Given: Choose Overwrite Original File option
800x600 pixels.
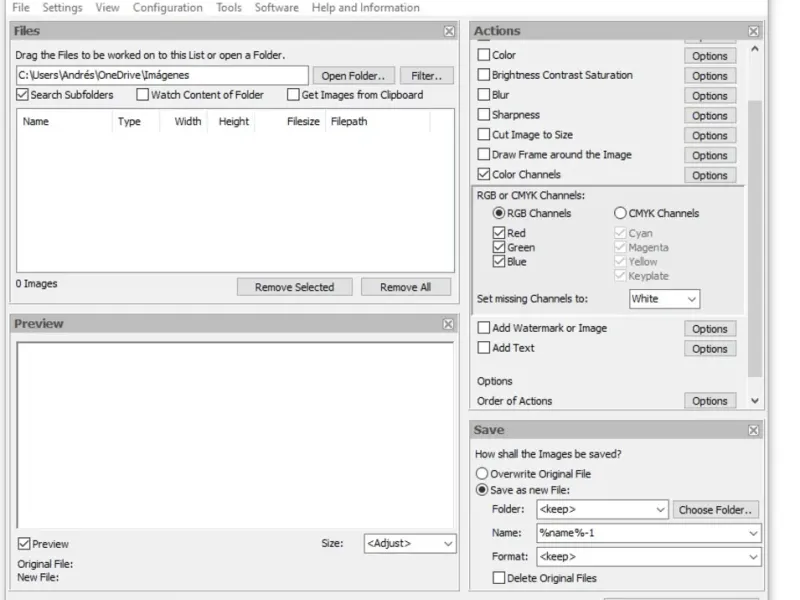Looking at the screenshot, I should tap(482, 474).
